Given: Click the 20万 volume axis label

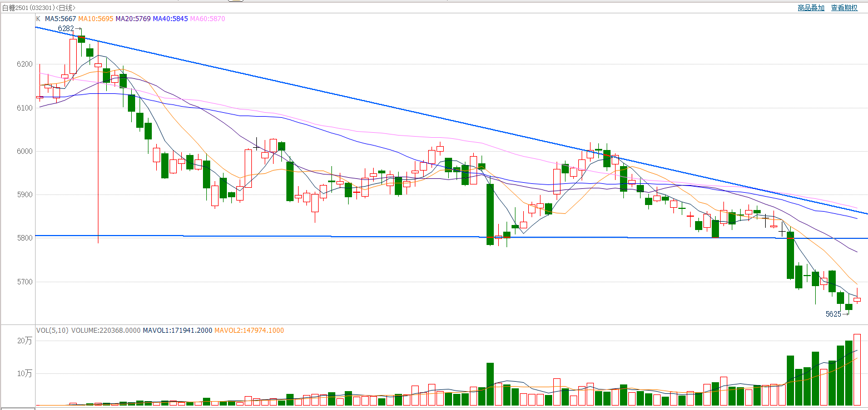Looking at the screenshot, I should coord(25,341).
